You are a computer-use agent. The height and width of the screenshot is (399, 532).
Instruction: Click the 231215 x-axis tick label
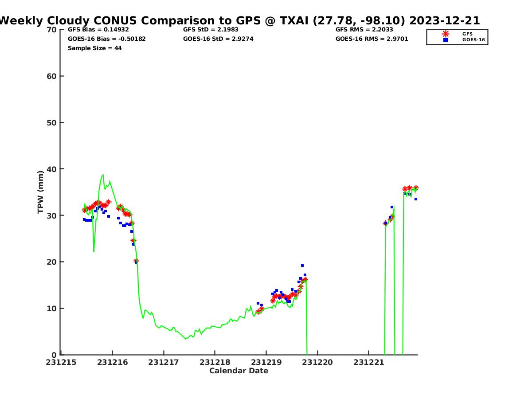61,362
